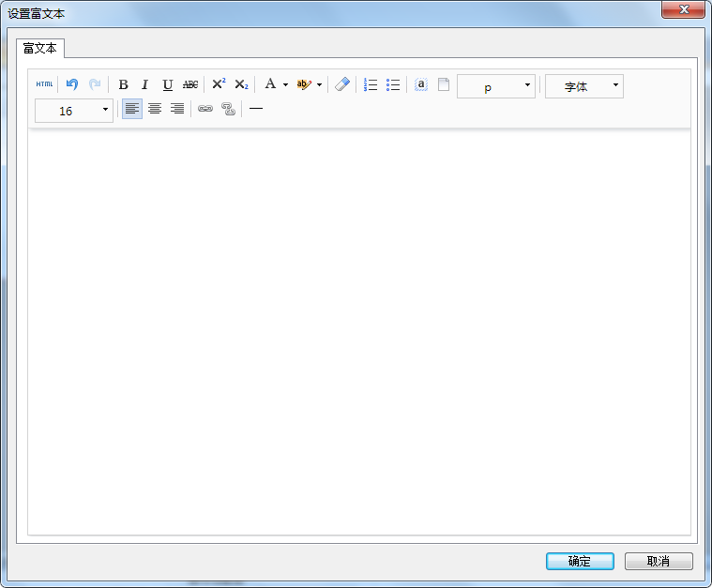Insert a numbered list
The image size is (712, 588).
(371, 84)
